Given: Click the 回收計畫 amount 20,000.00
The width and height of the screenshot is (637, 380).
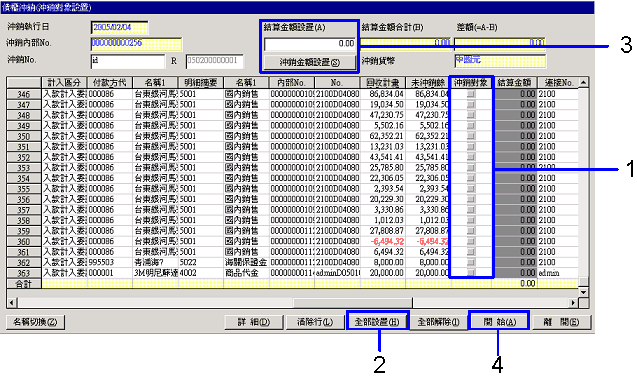Looking at the screenshot, I should click(x=387, y=273).
